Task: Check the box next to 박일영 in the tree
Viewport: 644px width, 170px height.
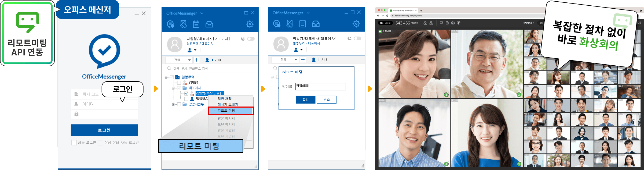Action: coord(186,99)
